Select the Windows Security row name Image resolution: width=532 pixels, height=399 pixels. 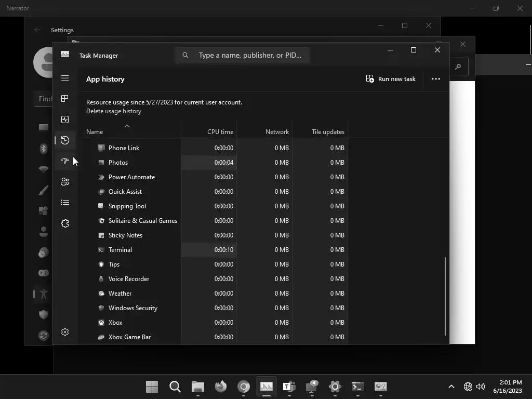point(132,308)
